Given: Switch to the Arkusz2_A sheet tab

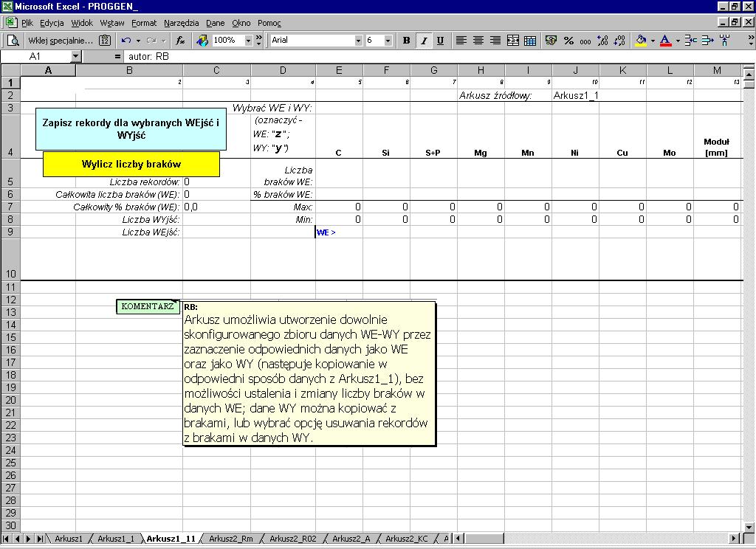Looking at the screenshot, I should pos(351,539).
